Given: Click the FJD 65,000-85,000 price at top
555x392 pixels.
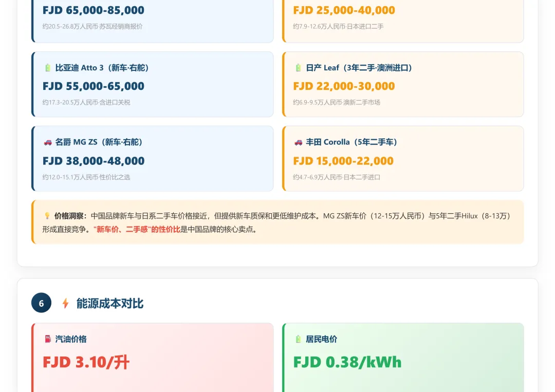Looking at the screenshot, I should (94, 10).
